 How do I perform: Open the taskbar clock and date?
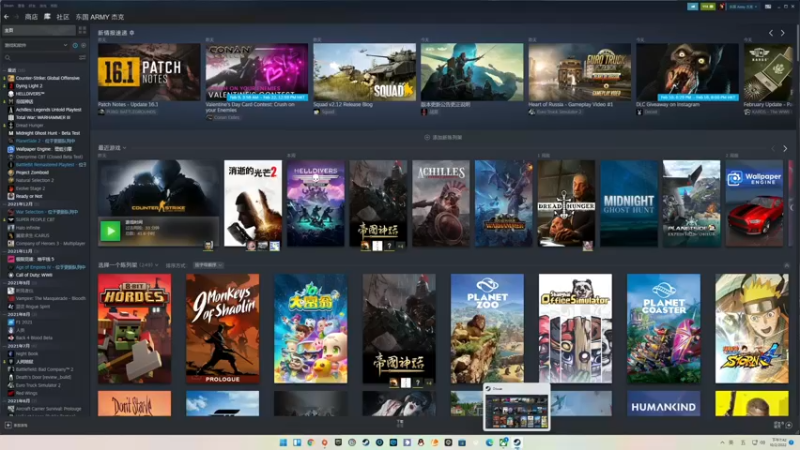[x=779, y=442]
